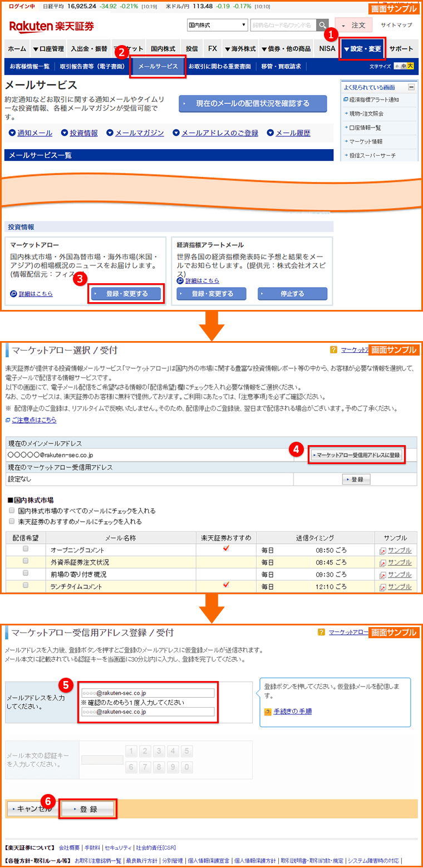Click the Rakuten 楽天証券 logo
The width and height of the screenshot is (423, 868).
(51, 26)
